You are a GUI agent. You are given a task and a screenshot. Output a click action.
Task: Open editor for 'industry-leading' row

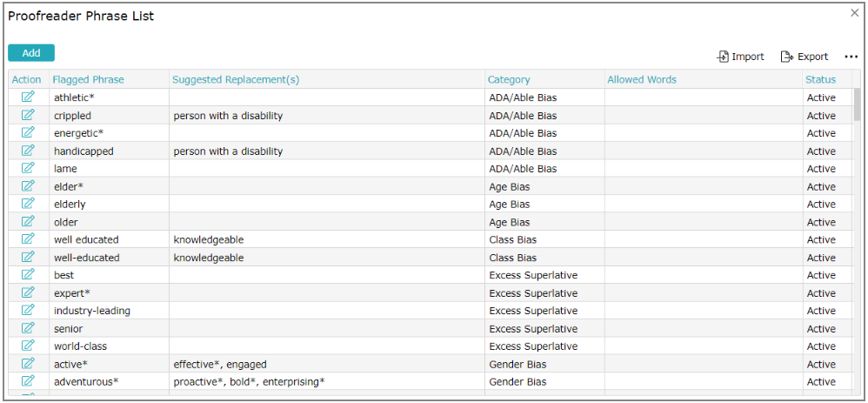point(28,310)
